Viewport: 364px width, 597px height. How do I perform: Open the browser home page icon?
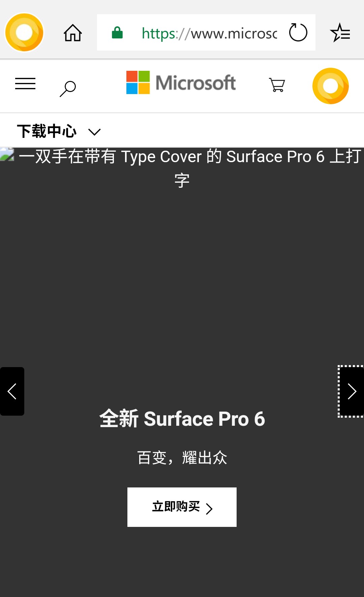(x=73, y=33)
